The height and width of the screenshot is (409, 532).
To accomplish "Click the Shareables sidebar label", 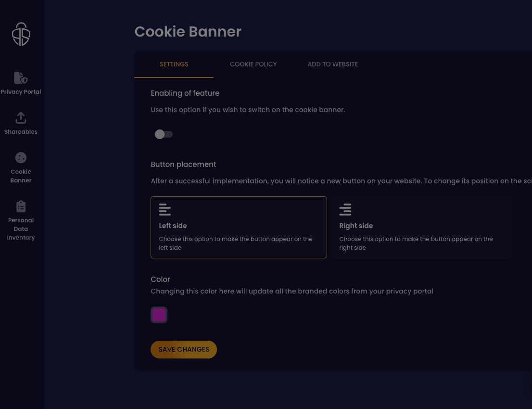I will 21,132.
